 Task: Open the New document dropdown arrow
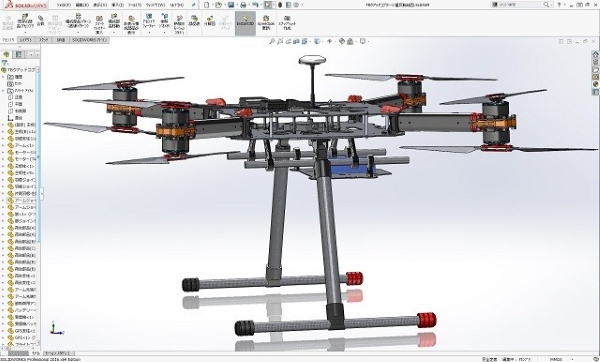212,5
